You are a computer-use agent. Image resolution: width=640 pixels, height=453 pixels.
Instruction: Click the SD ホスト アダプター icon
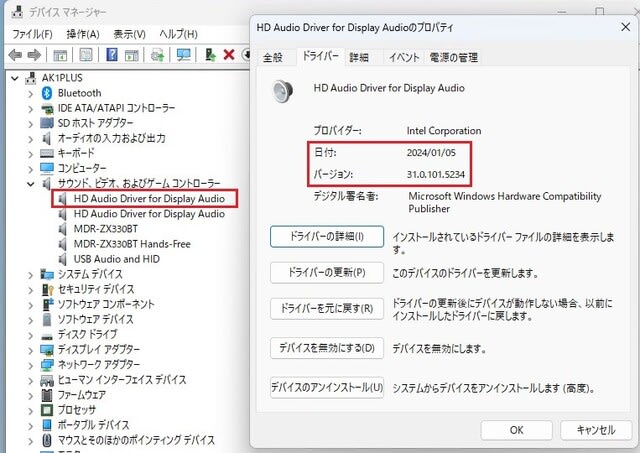47,123
